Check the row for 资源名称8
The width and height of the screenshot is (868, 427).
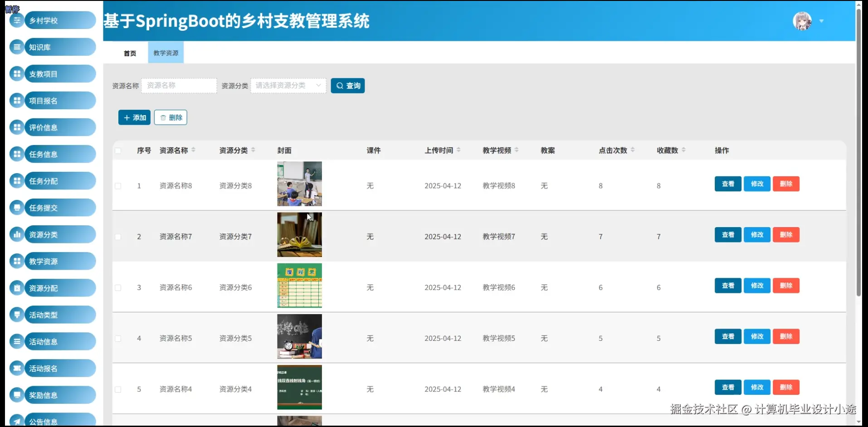(118, 186)
